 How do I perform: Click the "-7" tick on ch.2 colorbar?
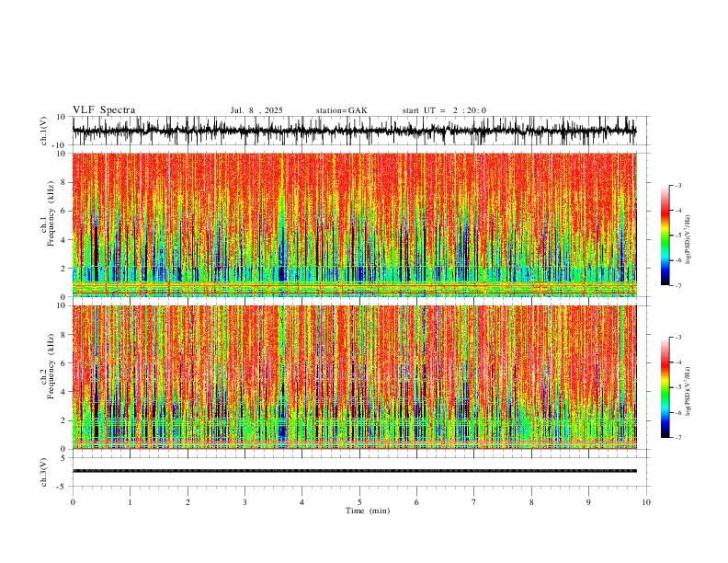678,437
